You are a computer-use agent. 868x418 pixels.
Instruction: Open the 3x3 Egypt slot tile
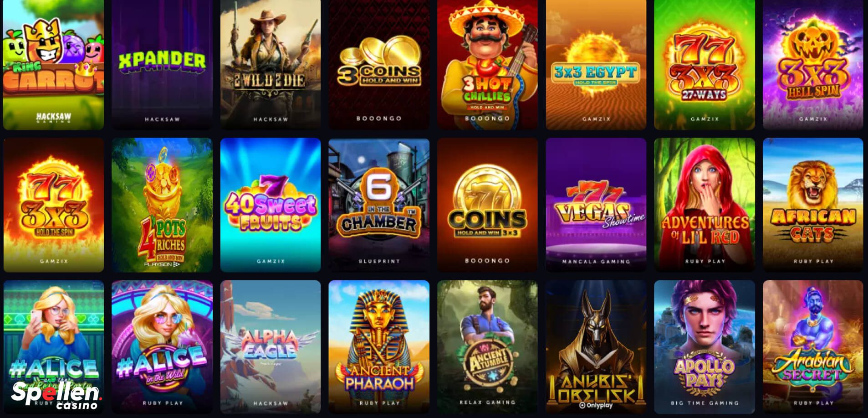click(596, 64)
